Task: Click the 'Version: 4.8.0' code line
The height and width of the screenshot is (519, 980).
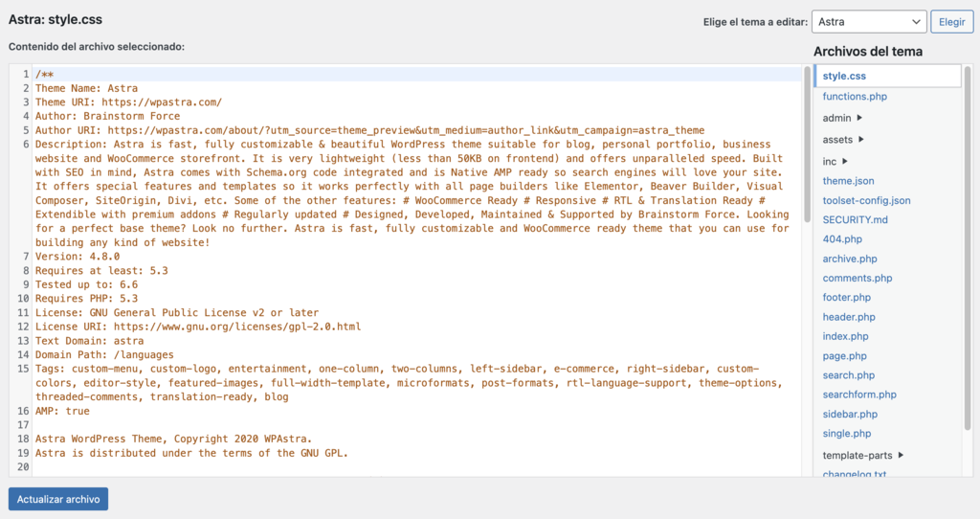Action: 77,257
